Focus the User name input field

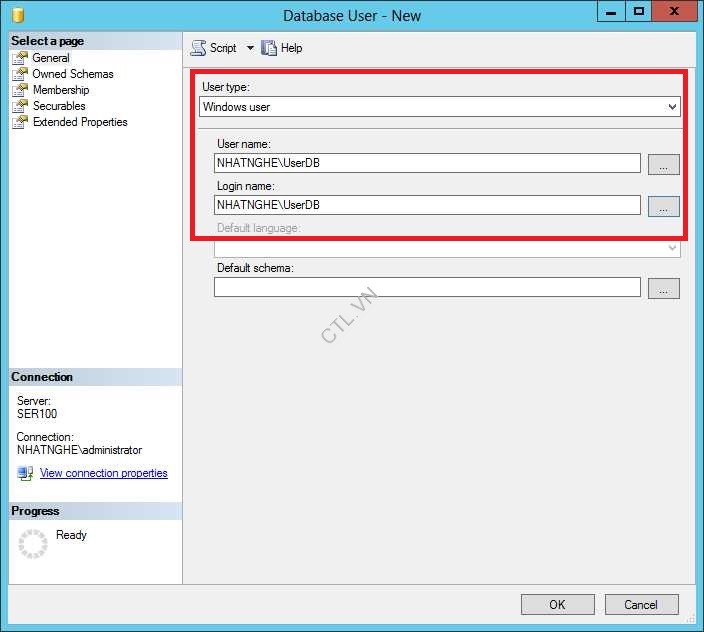pos(427,163)
